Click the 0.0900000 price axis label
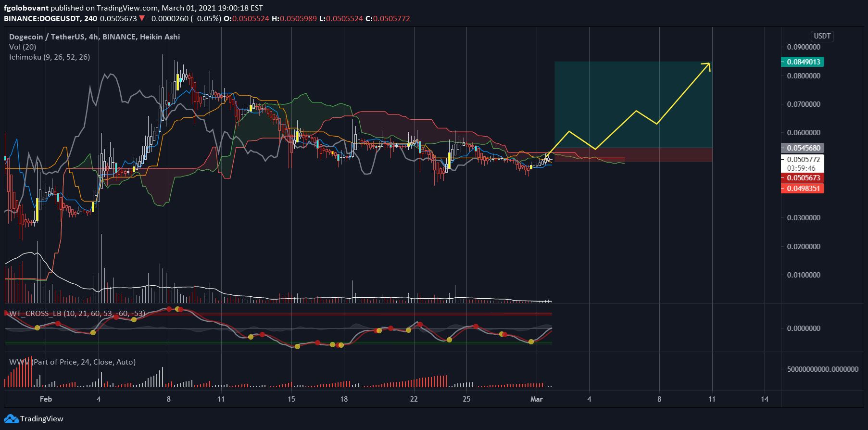 pos(804,47)
